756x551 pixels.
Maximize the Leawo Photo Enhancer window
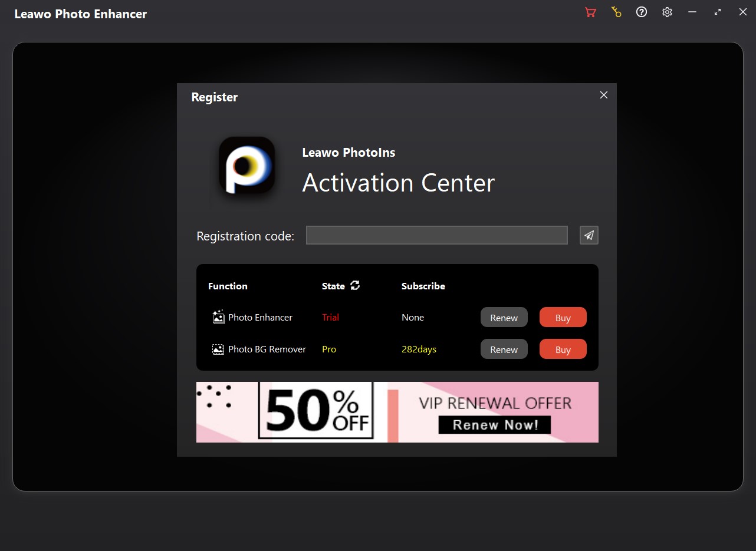click(x=718, y=12)
